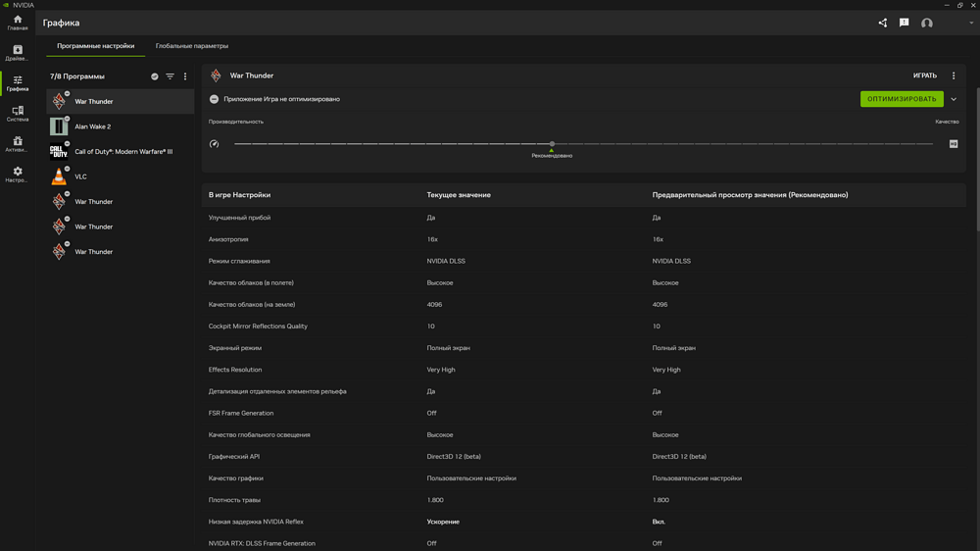980x551 pixels.
Task: Click the Call of Duty logo icon
Action: (x=59, y=151)
